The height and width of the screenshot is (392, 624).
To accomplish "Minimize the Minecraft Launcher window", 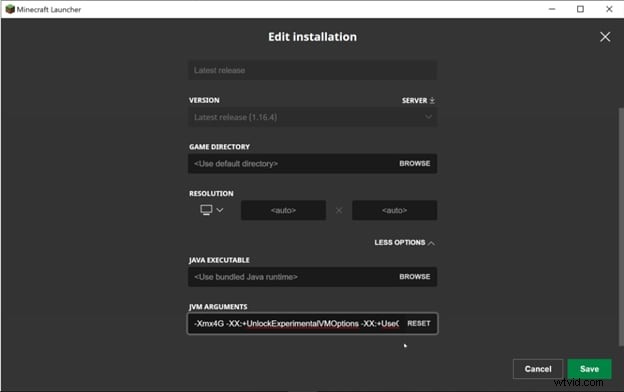I will click(x=552, y=9).
